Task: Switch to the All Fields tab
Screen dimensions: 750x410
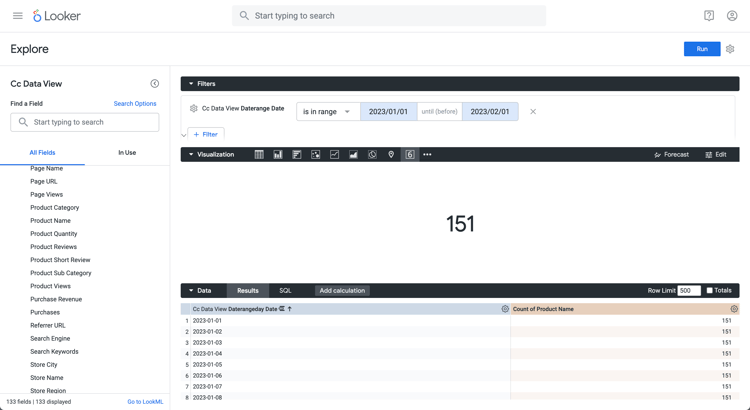Action: point(43,153)
